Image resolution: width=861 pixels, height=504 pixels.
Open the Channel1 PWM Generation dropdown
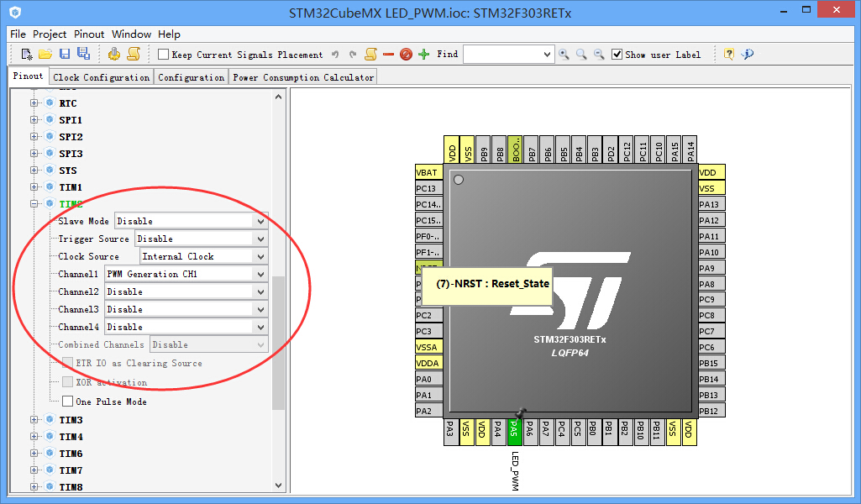tap(261, 274)
